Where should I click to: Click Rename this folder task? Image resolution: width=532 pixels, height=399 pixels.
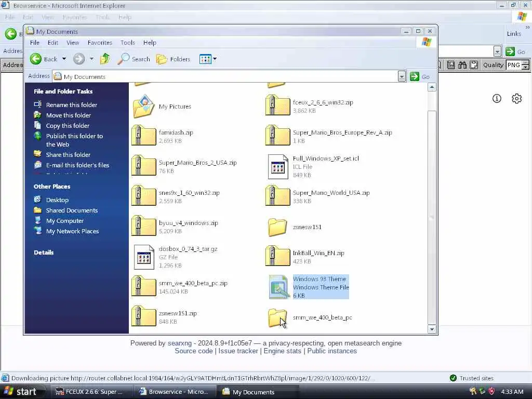pos(71,105)
